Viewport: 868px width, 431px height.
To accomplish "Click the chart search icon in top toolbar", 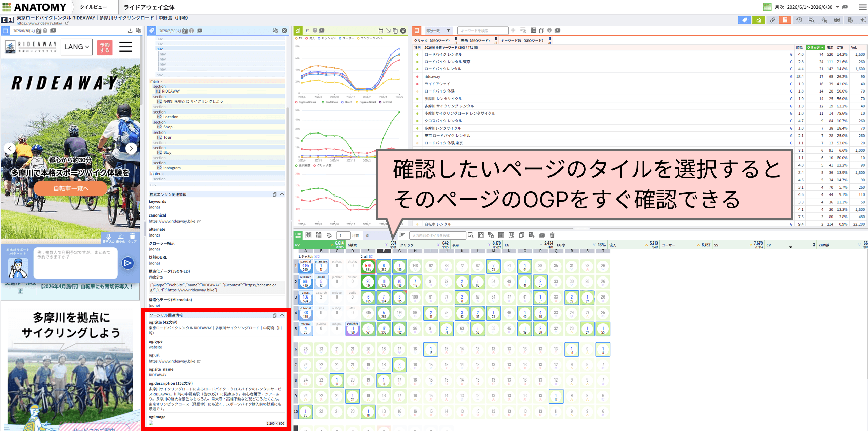I will tap(811, 20).
